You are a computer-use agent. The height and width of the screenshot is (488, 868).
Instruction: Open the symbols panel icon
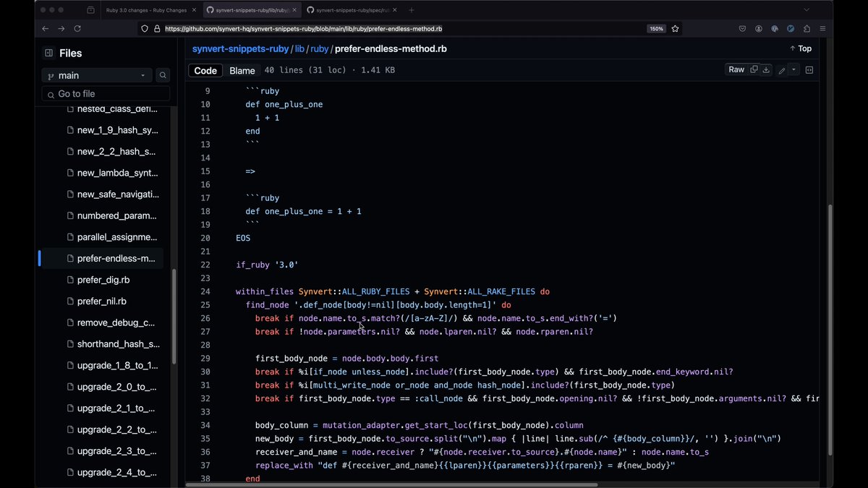click(809, 70)
